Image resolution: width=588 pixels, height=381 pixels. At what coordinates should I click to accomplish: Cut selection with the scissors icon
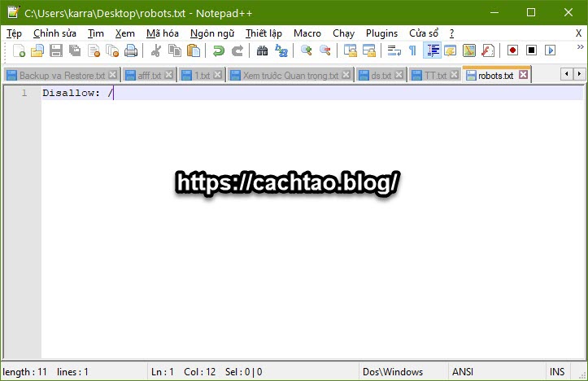coord(155,50)
